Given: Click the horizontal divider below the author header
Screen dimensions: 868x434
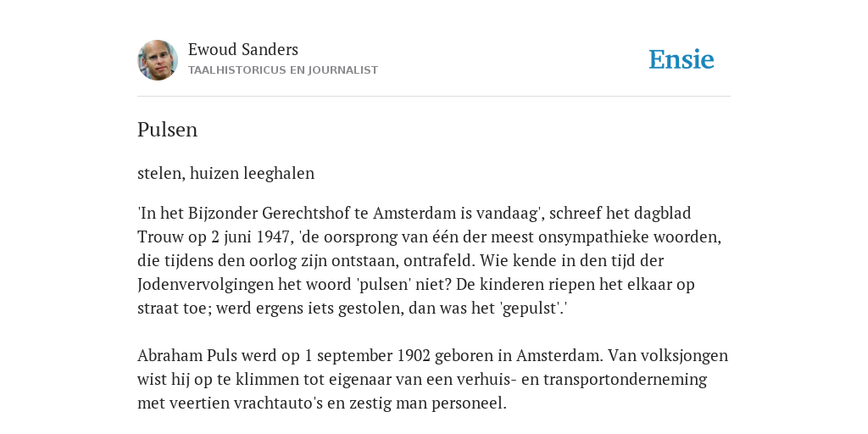Looking at the screenshot, I should coord(434,97).
